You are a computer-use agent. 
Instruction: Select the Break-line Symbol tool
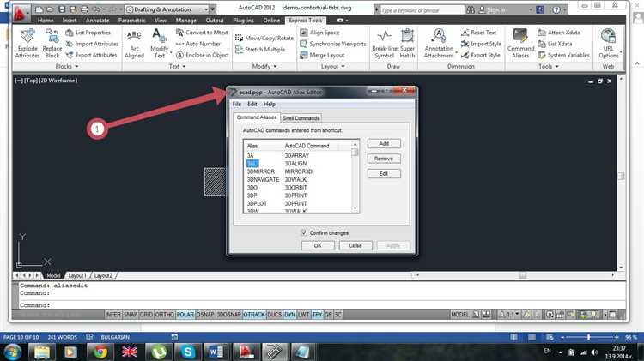(x=385, y=44)
